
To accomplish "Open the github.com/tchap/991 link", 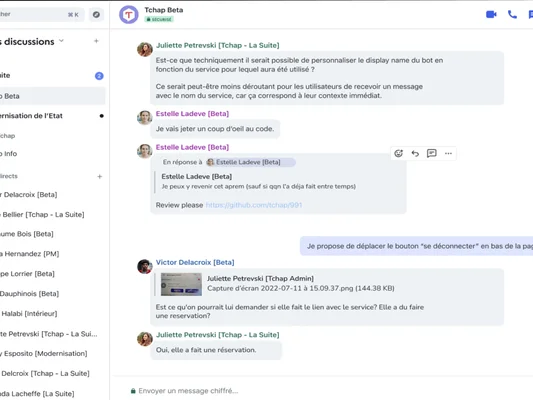I will (254, 205).
